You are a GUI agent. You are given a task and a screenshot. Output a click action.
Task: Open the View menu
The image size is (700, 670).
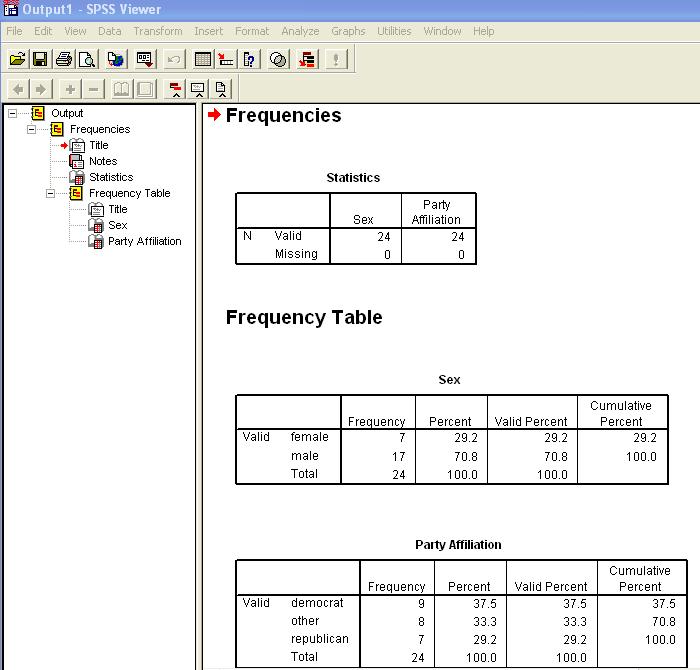tap(75, 31)
